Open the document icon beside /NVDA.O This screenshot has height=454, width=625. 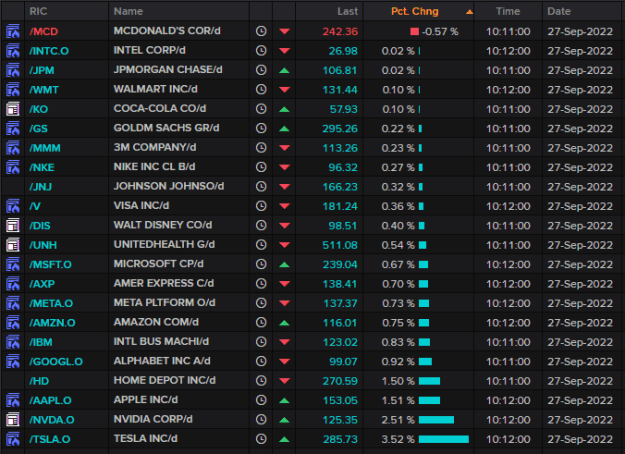point(13,420)
